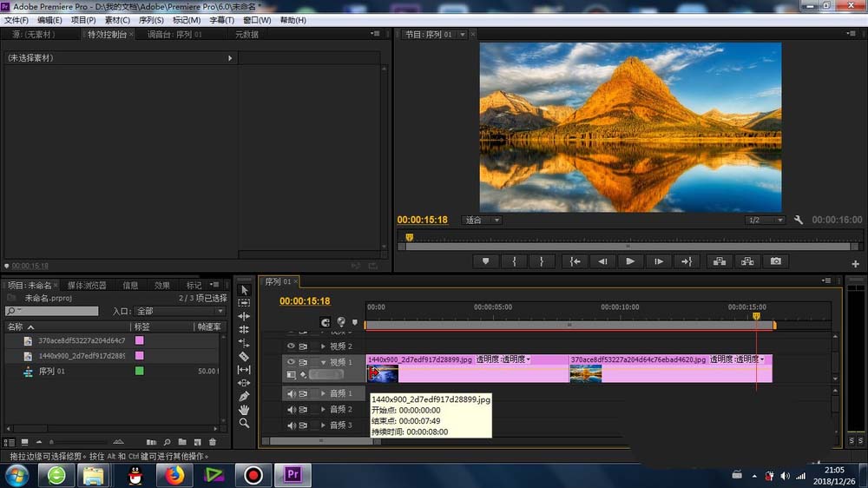Screen dimensions: 868x488
Task: Expand the 音频 3 track
Action: (x=323, y=425)
